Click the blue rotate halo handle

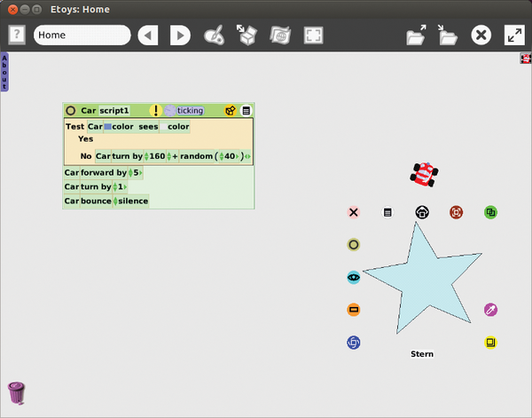(x=354, y=343)
